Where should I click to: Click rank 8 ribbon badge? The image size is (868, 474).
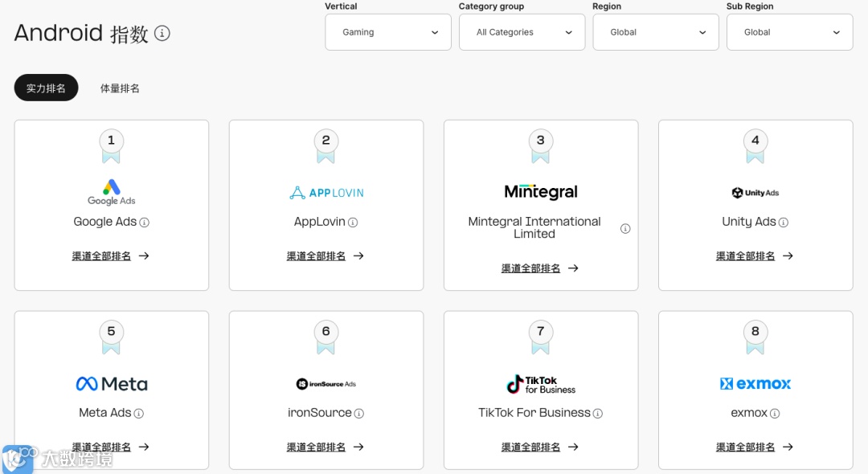(755, 337)
